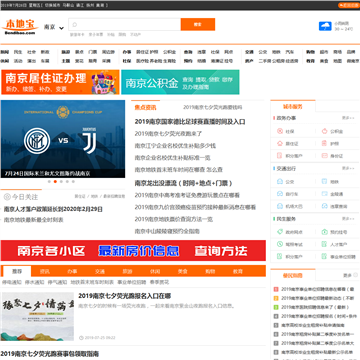The image size is (360, 360).
Task: Click the orange button in top-right bar
Action: pos(348,5)
